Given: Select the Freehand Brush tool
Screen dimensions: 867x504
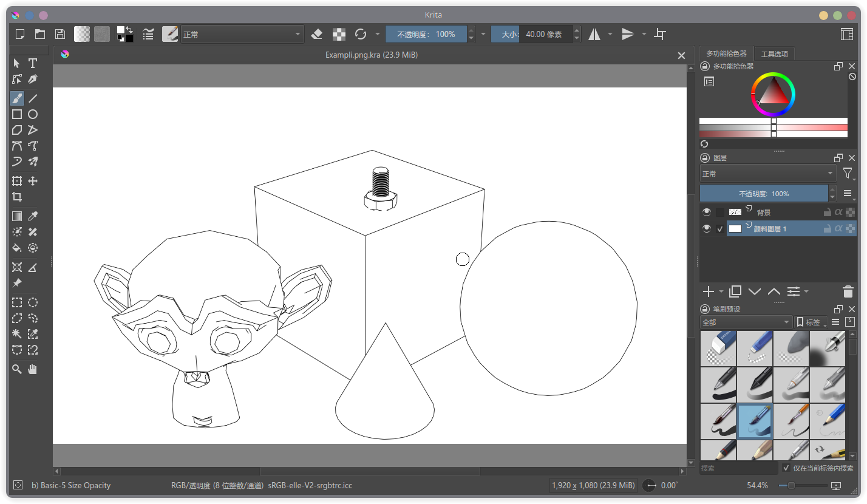Looking at the screenshot, I should tap(17, 98).
